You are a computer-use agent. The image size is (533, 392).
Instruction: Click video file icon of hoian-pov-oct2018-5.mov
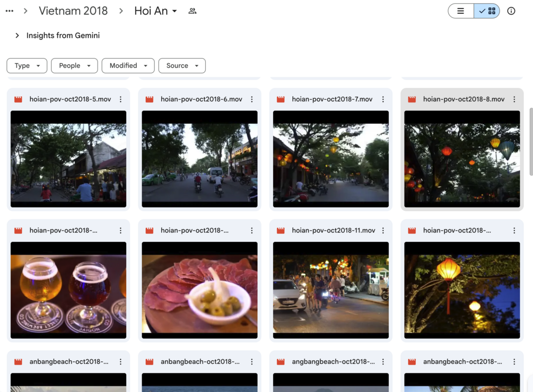pos(19,99)
